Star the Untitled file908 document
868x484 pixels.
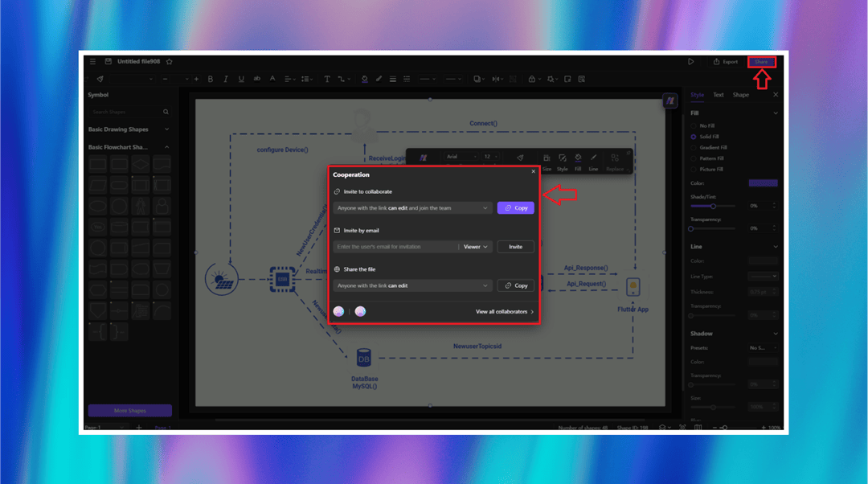point(170,61)
